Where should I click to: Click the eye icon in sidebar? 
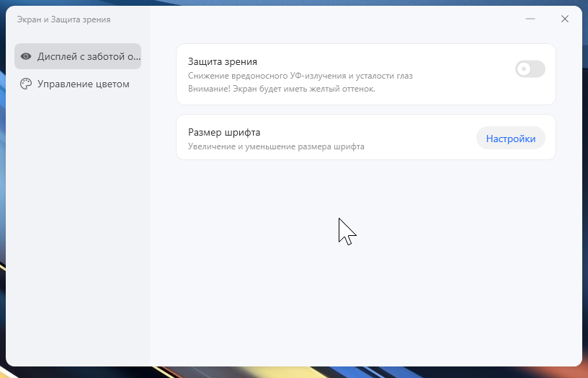pos(26,56)
